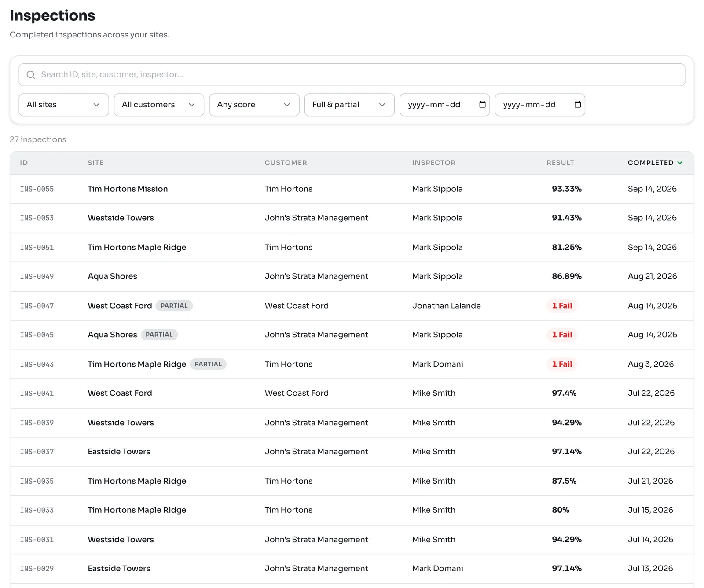
Task: Click the 87.5% result
Action: point(564,481)
